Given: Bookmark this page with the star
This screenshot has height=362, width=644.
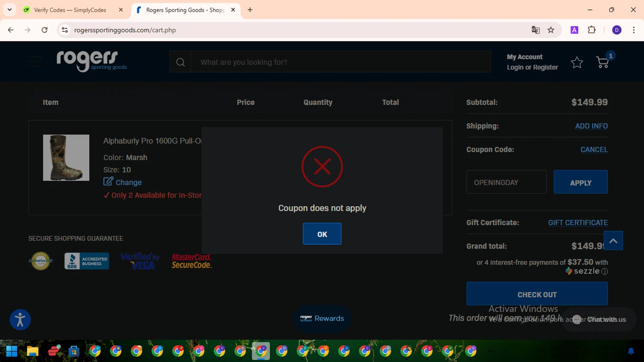Looking at the screenshot, I should (551, 30).
